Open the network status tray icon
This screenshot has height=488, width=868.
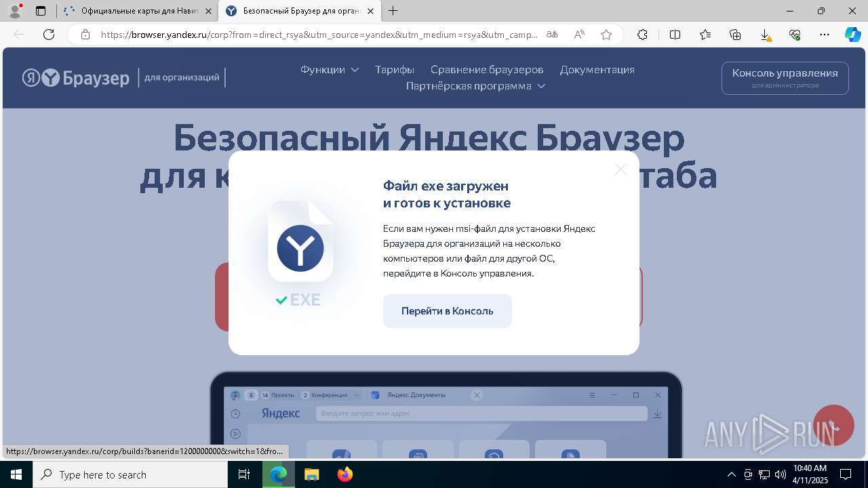(764, 474)
